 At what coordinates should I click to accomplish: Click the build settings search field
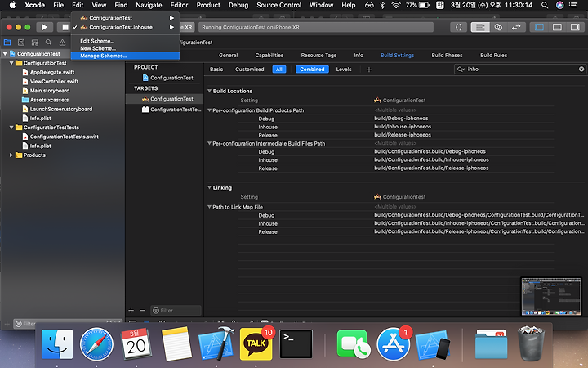click(521, 69)
